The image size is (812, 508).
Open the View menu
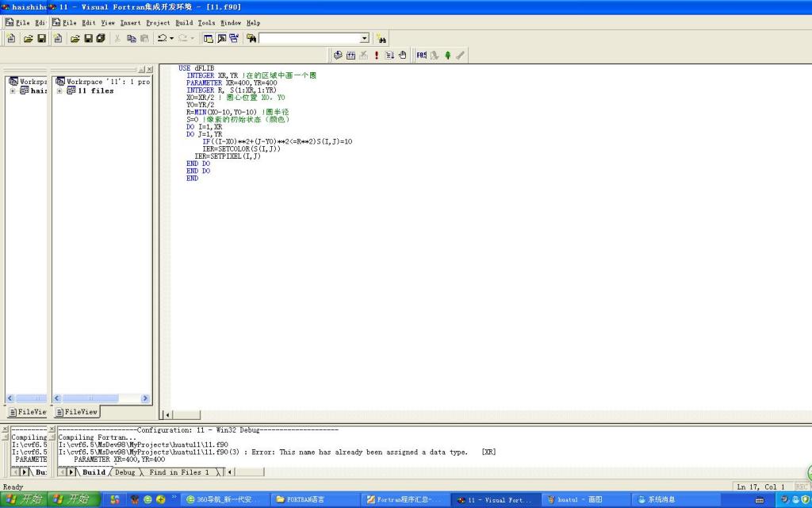point(108,23)
